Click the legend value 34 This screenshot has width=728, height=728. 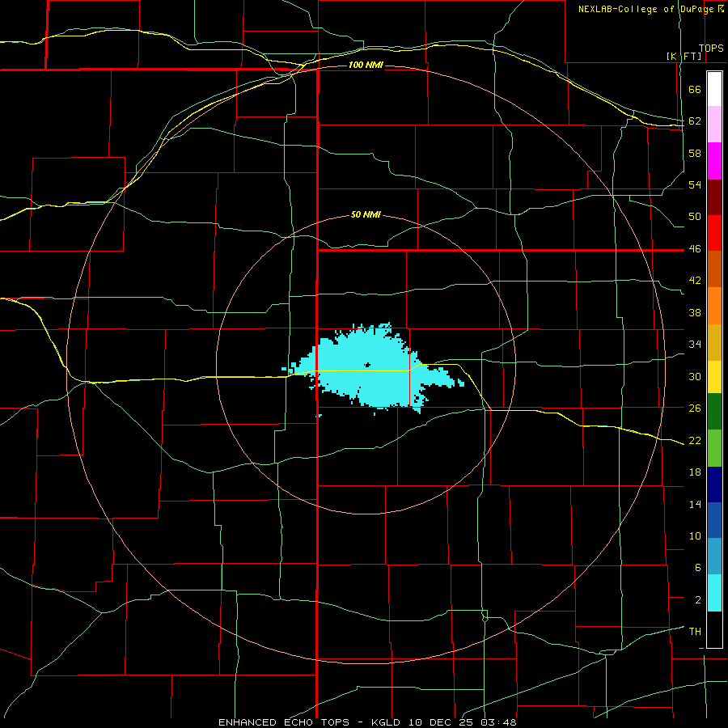pos(695,345)
